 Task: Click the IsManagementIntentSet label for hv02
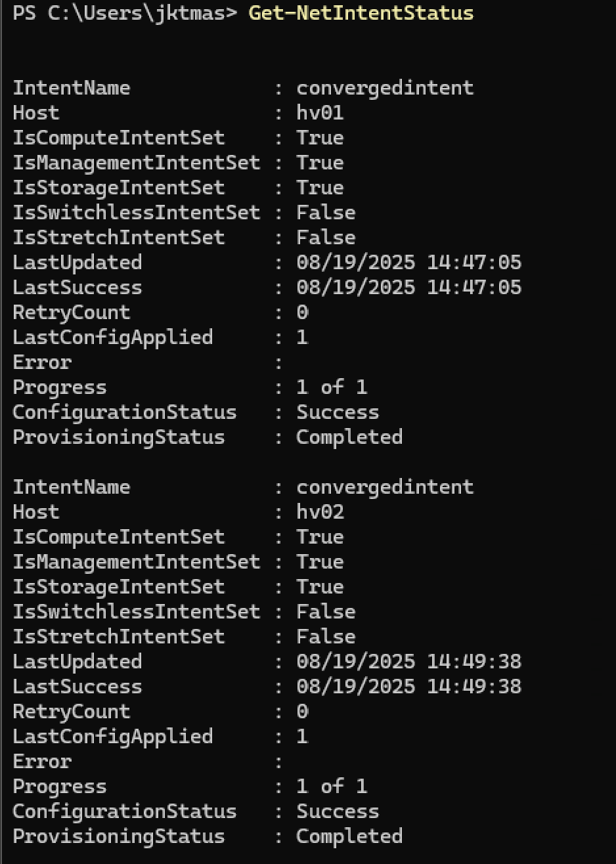(x=137, y=562)
